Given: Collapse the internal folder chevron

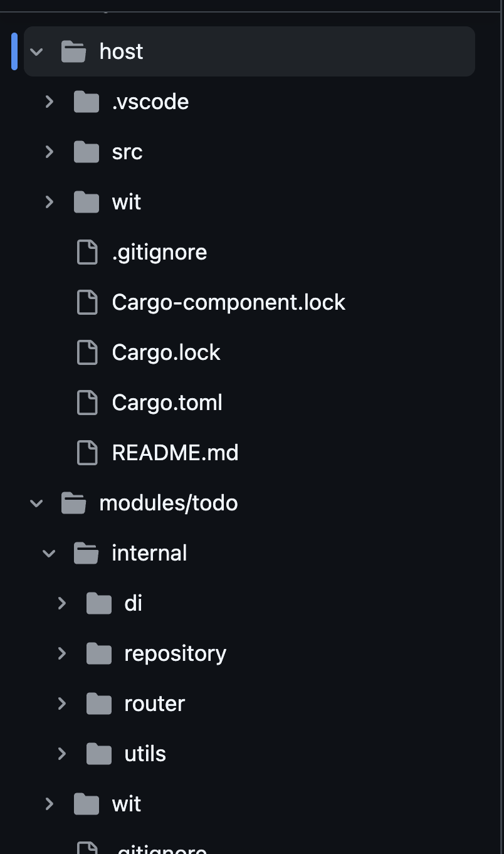Looking at the screenshot, I should pyautogui.click(x=49, y=553).
